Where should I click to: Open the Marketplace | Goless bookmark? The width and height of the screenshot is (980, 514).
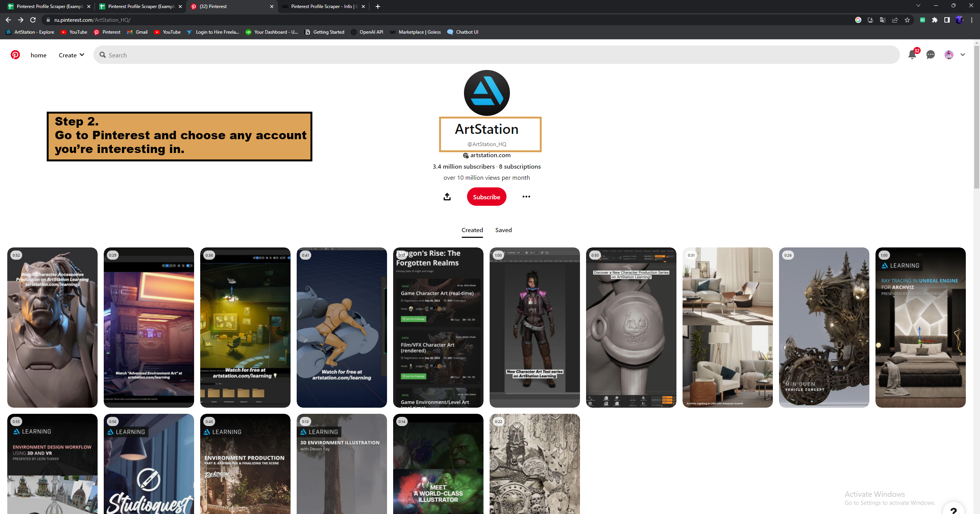pos(415,32)
